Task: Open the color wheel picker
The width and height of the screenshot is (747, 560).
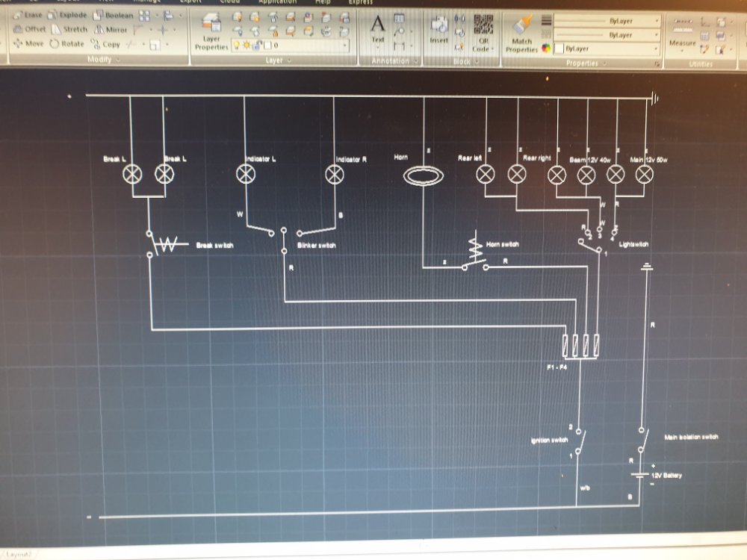Action: pos(547,48)
